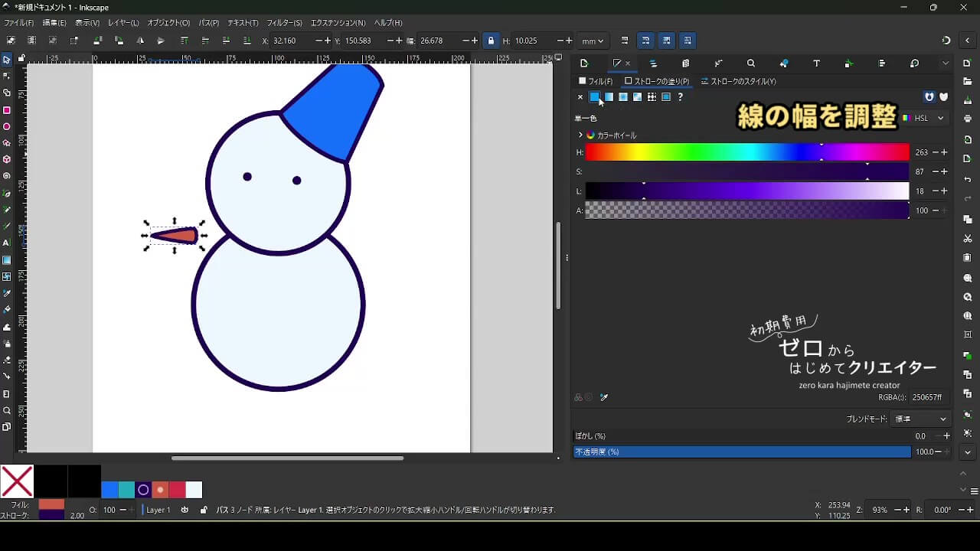The image size is (980, 551).
Task: Choose the Rectangle tool in the toolbox
Action: point(7,110)
